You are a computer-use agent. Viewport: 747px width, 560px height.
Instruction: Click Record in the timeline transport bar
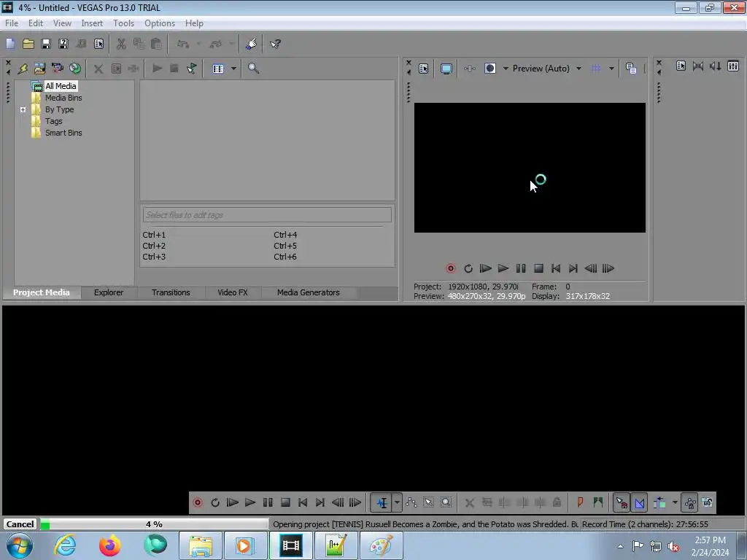point(198,502)
